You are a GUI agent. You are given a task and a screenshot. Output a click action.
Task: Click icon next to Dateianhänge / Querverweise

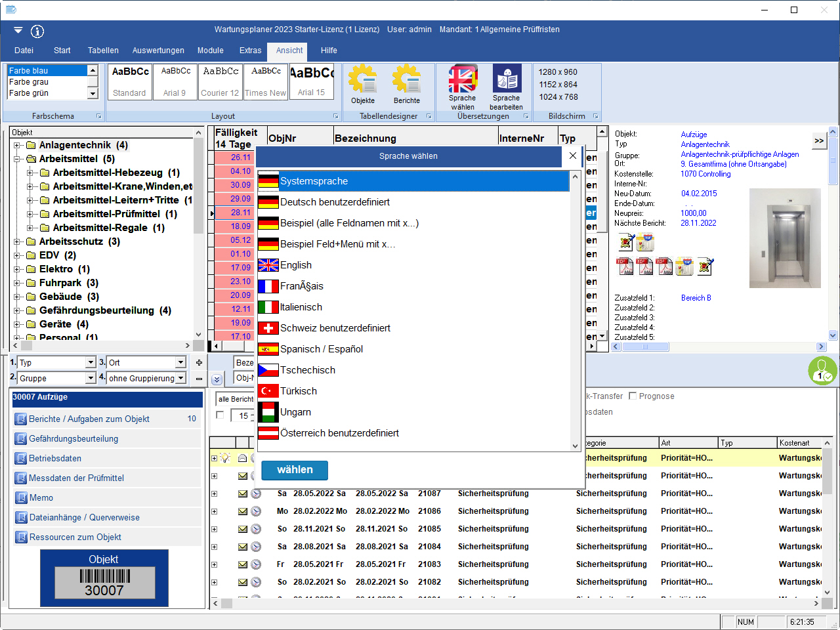coord(21,517)
